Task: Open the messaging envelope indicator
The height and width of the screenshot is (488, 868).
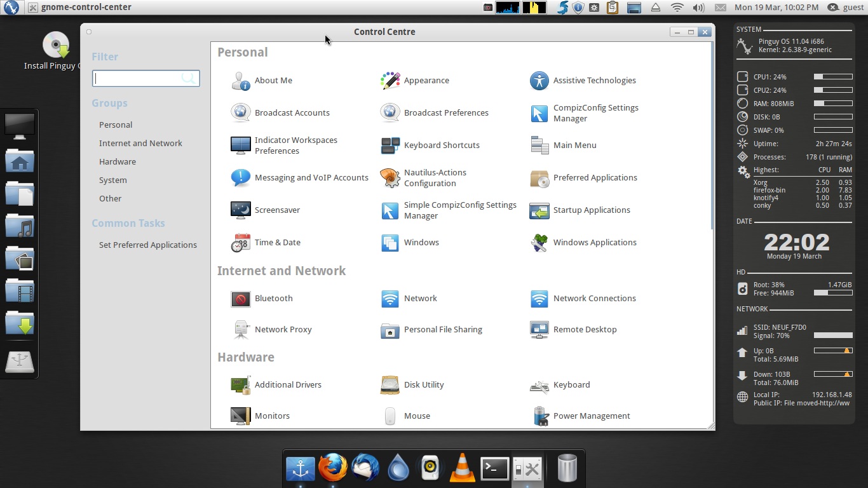Action: (720, 8)
